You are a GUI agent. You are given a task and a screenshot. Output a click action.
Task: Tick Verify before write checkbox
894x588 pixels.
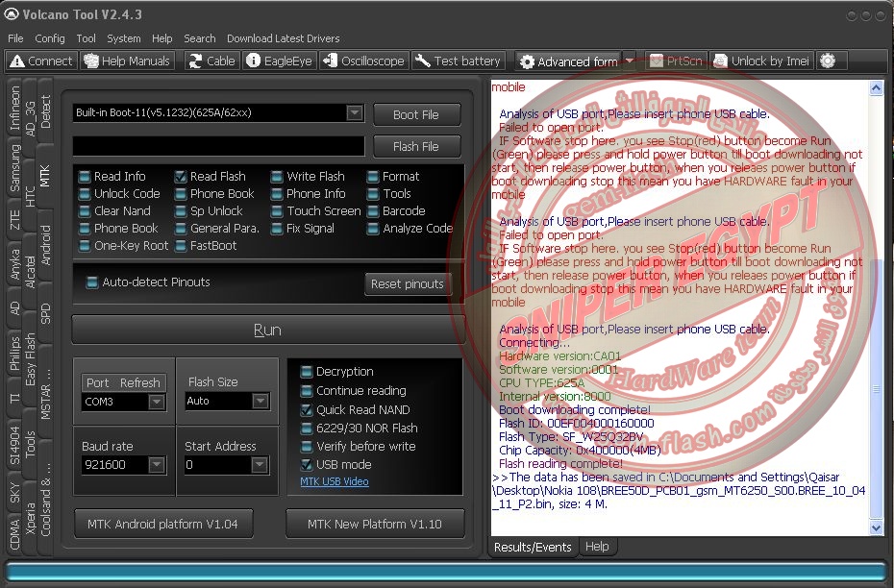point(307,446)
